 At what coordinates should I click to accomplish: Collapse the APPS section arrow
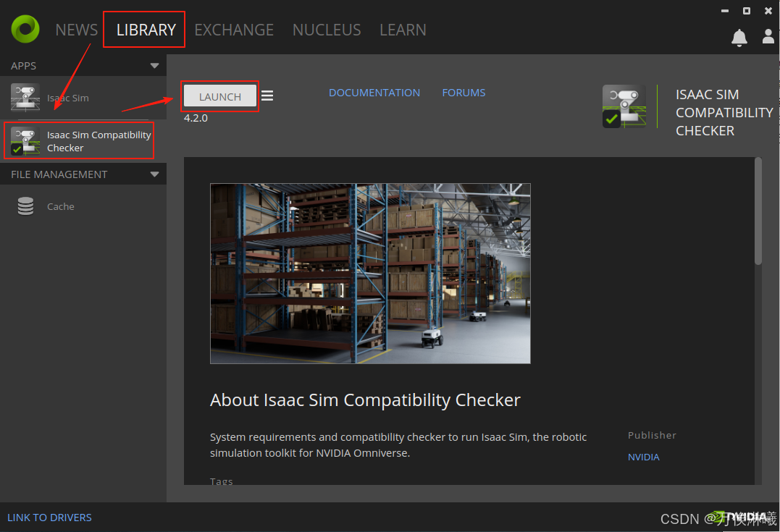154,66
